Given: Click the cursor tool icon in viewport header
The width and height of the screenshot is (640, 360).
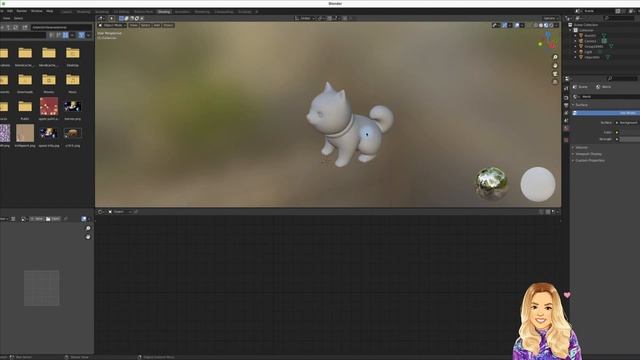Looking at the screenshot, I should (x=111, y=18).
